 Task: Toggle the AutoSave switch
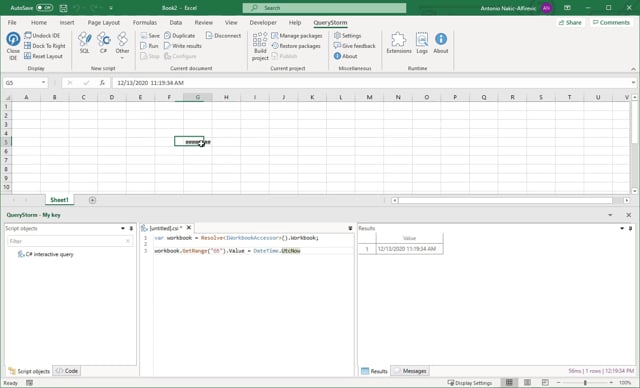(44, 8)
